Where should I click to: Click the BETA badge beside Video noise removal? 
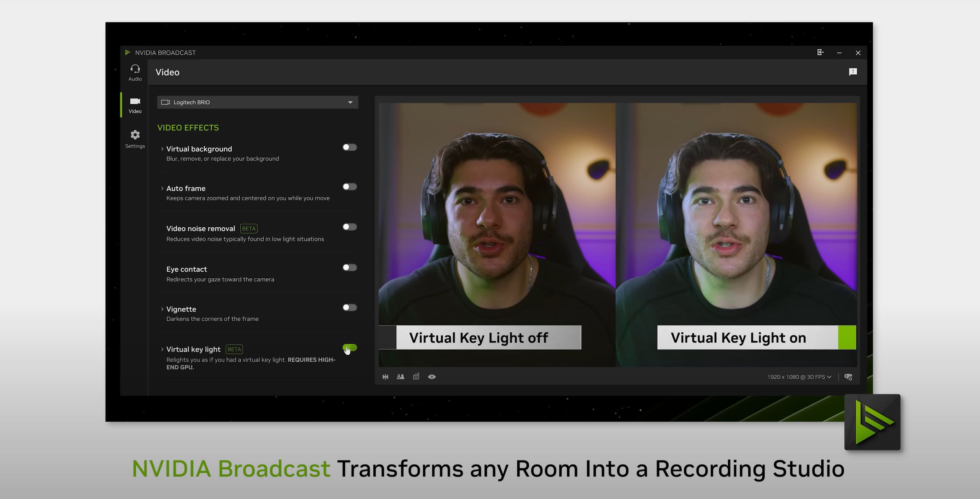click(249, 228)
